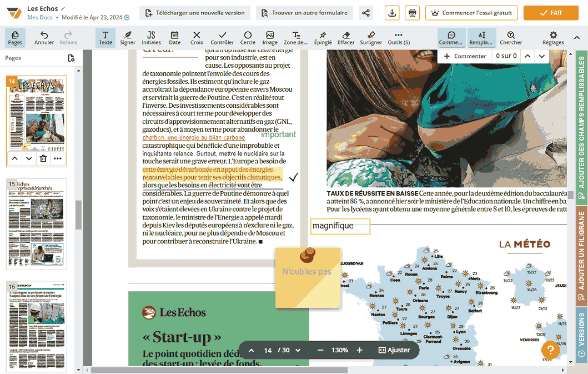Open page number dropdown in bottom bar
The image size is (588, 374).
pos(298,350)
